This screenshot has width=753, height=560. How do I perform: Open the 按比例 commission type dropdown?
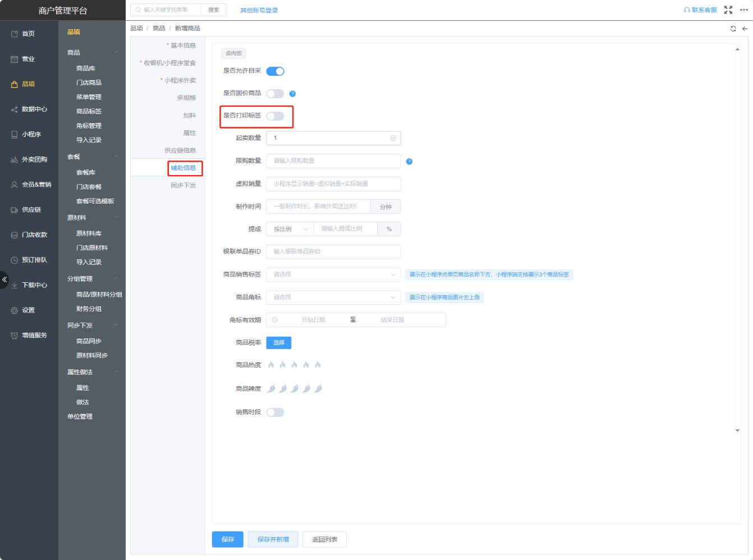[290, 229]
